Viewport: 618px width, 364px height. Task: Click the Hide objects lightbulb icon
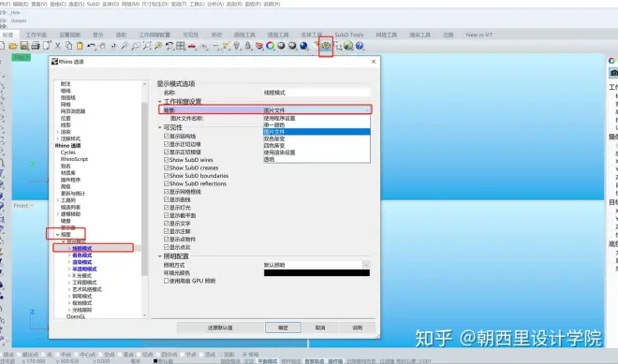click(x=237, y=46)
